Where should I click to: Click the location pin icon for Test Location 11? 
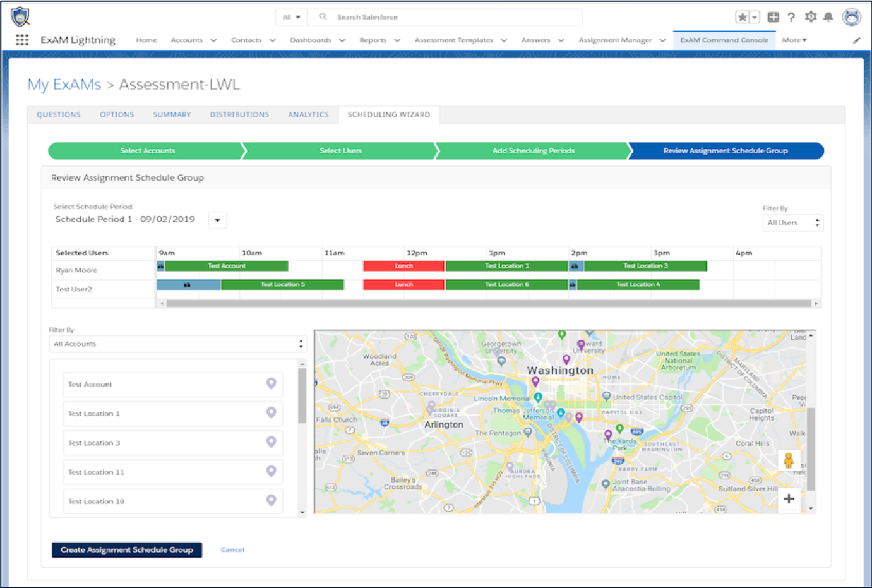[272, 472]
